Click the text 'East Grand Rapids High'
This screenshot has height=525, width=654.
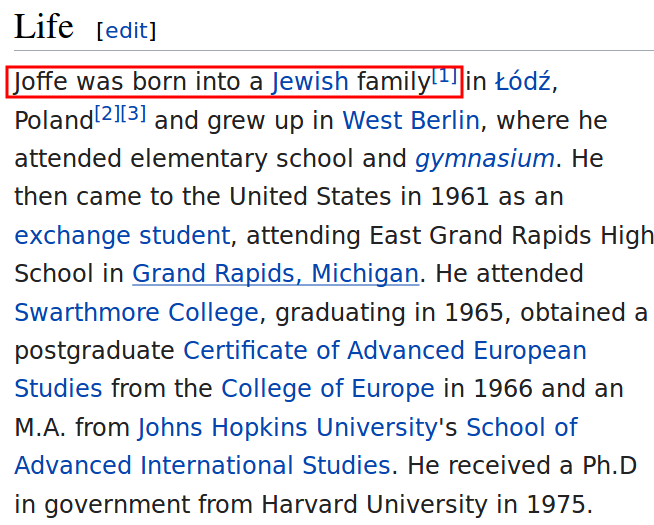(511, 236)
